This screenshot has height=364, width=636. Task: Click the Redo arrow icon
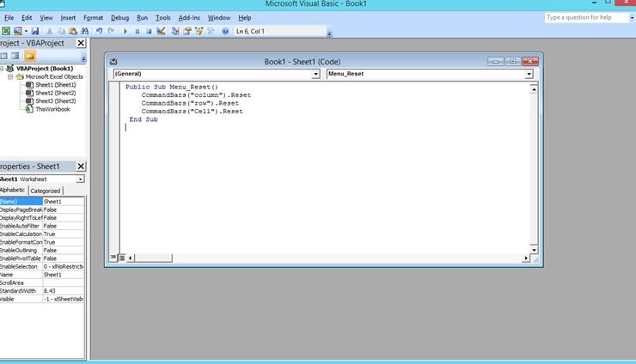(111, 31)
